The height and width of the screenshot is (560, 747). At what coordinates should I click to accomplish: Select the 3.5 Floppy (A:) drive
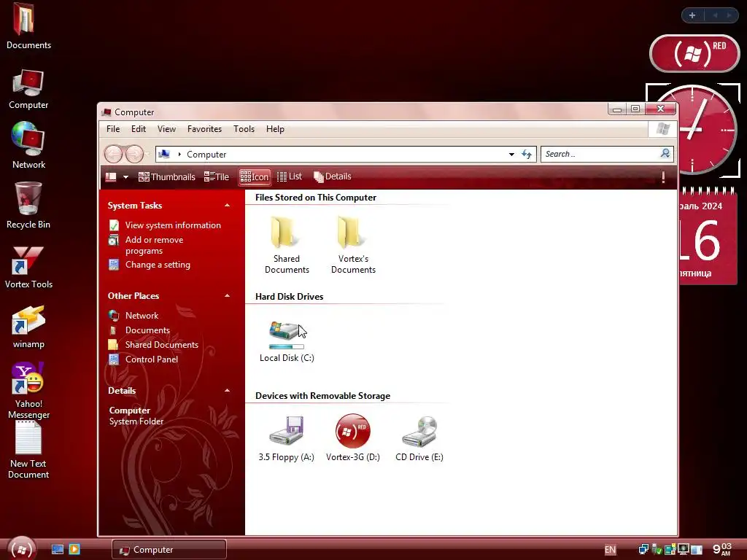[x=286, y=439]
